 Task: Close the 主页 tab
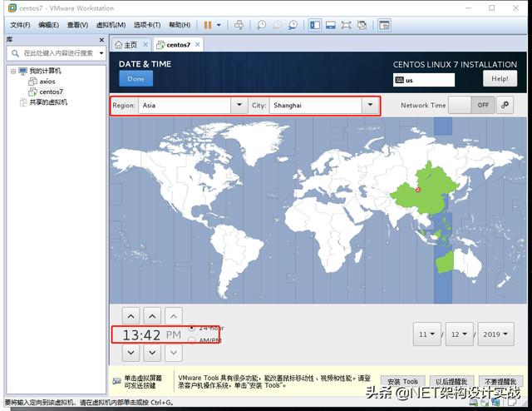(x=145, y=44)
